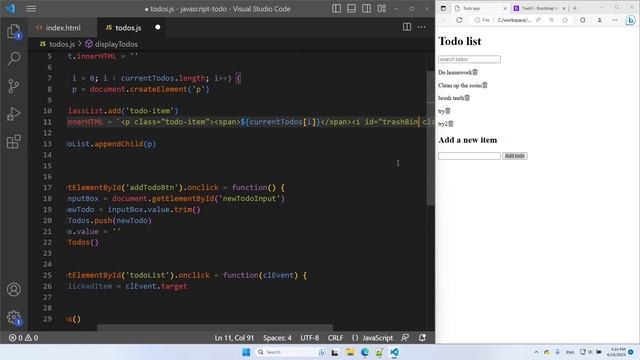Open File Explorer from taskbar
The width and height of the screenshot is (640, 360).
pyautogui.click(x=350, y=352)
